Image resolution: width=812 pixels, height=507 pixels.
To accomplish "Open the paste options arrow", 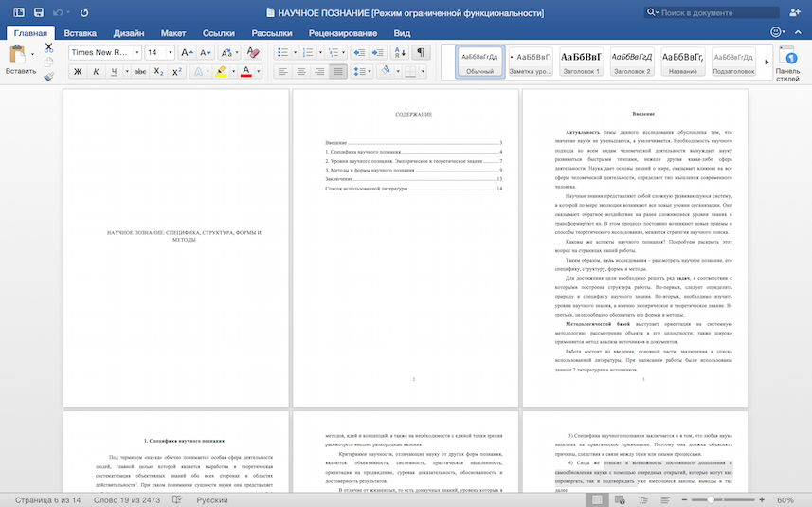I will (32, 54).
